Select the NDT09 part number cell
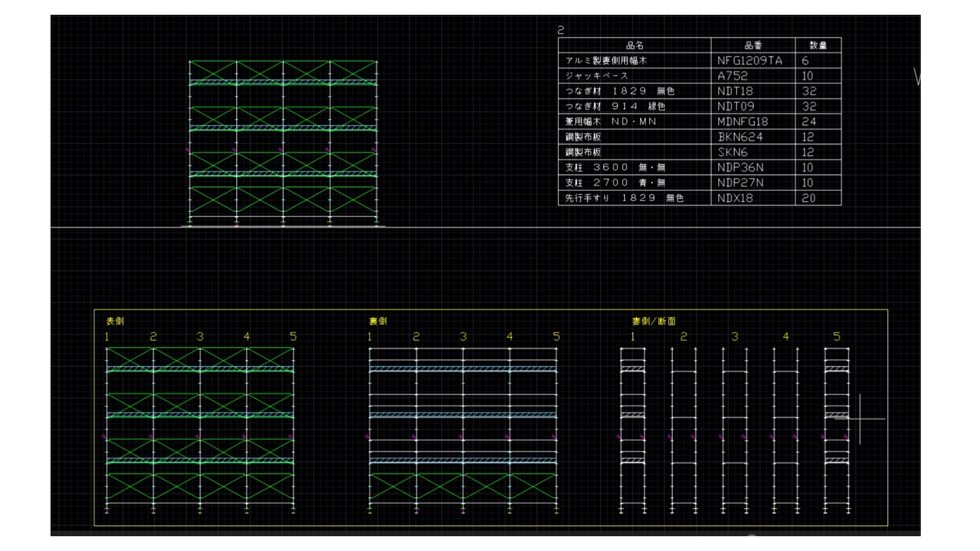 click(736, 107)
